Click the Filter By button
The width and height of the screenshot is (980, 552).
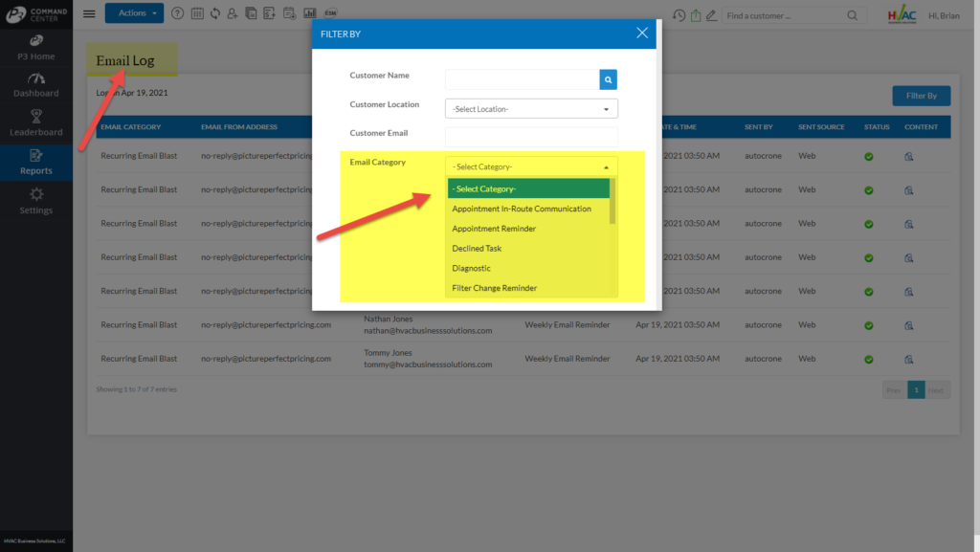pos(921,96)
